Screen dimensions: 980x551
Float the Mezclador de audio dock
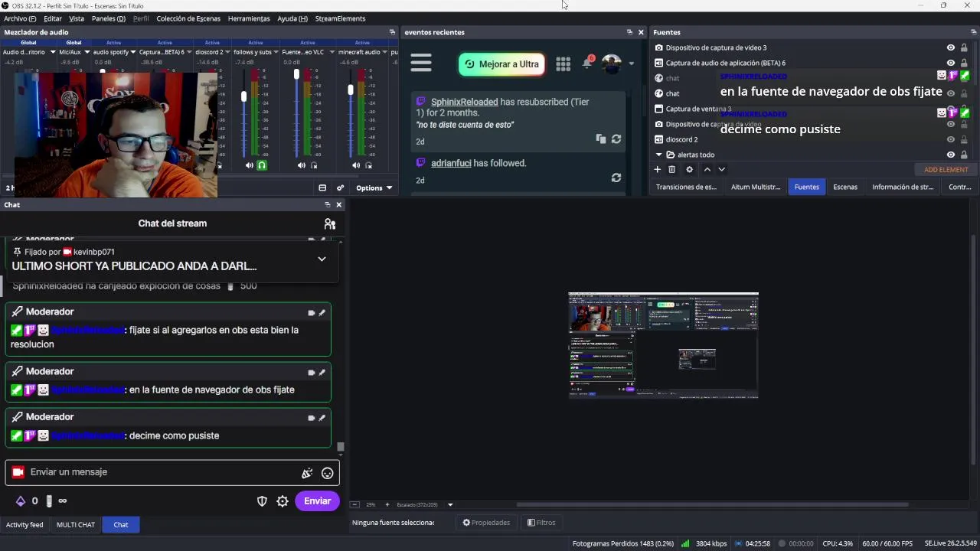(392, 32)
